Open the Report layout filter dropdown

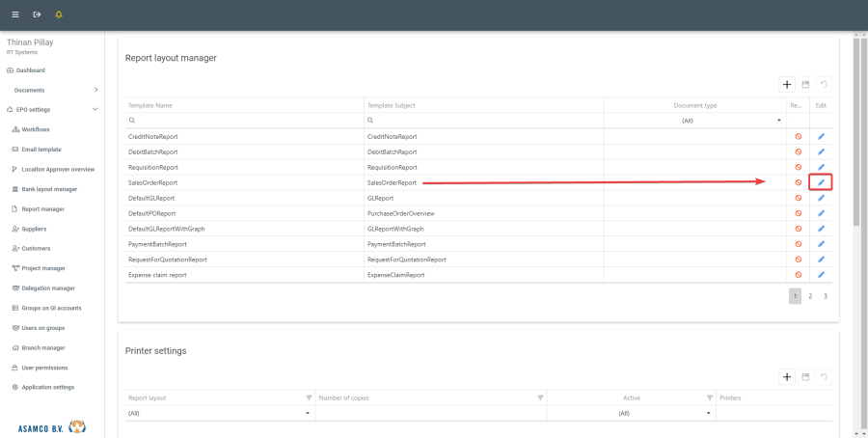tap(308, 413)
